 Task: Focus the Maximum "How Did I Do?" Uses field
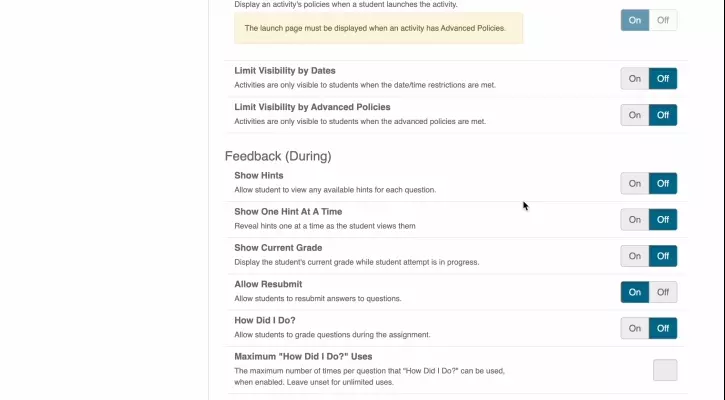[x=665, y=370]
